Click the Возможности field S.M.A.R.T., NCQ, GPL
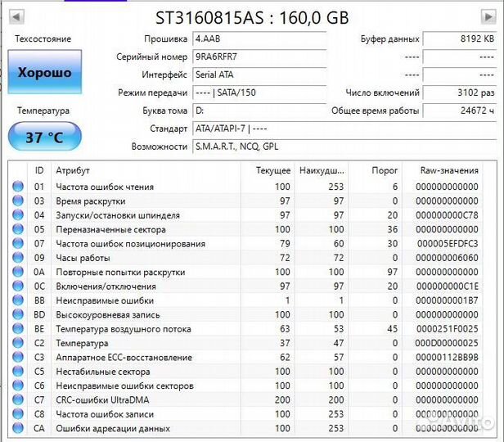Screen dimensions: 504x442 [344, 147]
